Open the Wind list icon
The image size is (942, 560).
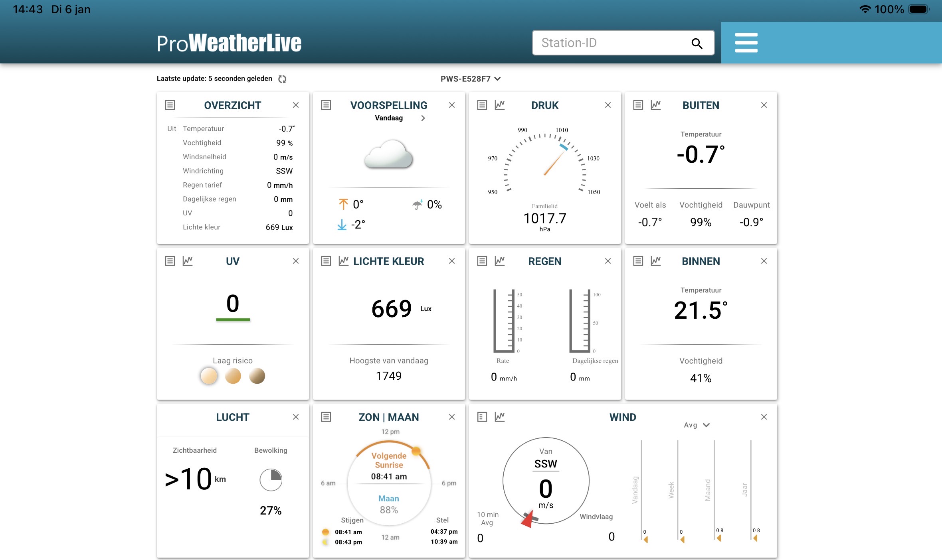[482, 417]
